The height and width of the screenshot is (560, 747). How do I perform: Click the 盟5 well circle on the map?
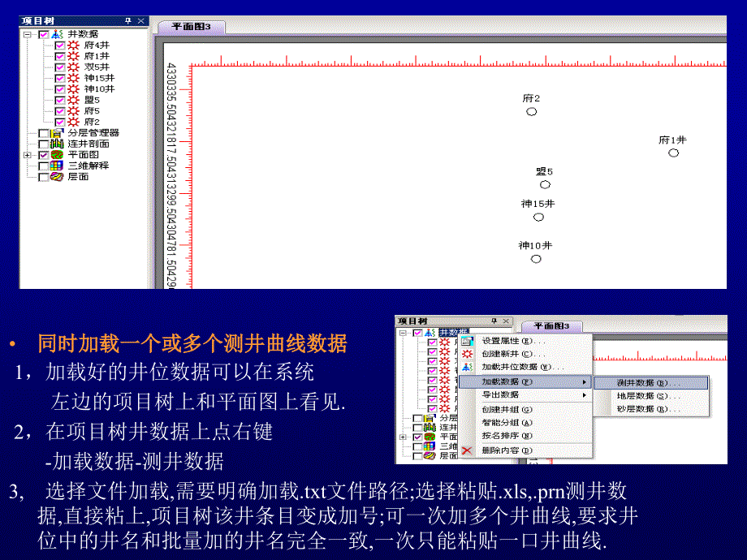coord(545,185)
